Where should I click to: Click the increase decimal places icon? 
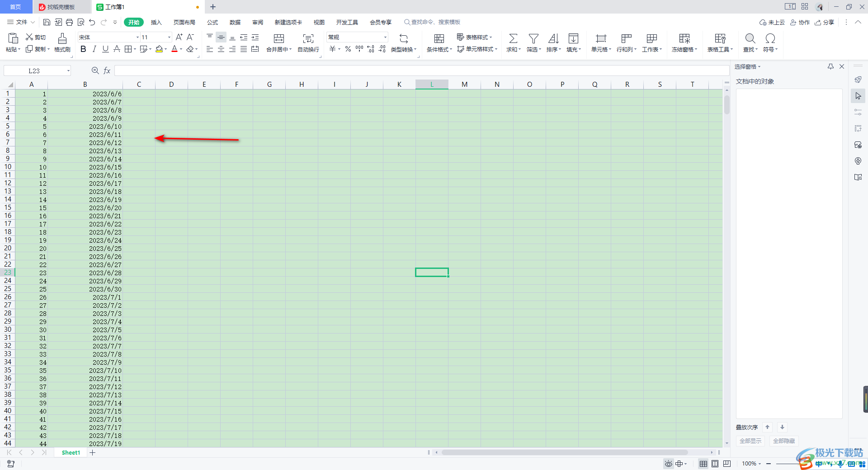[371, 49]
